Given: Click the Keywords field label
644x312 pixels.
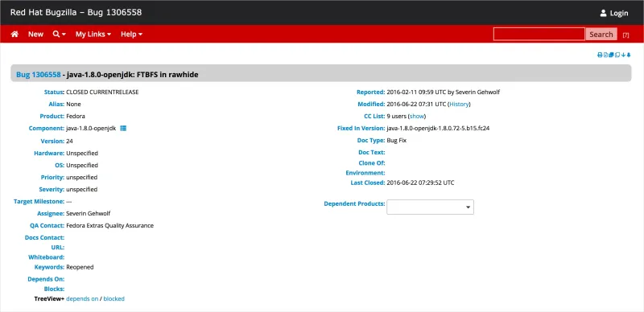Looking at the screenshot, I should coord(50,267).
